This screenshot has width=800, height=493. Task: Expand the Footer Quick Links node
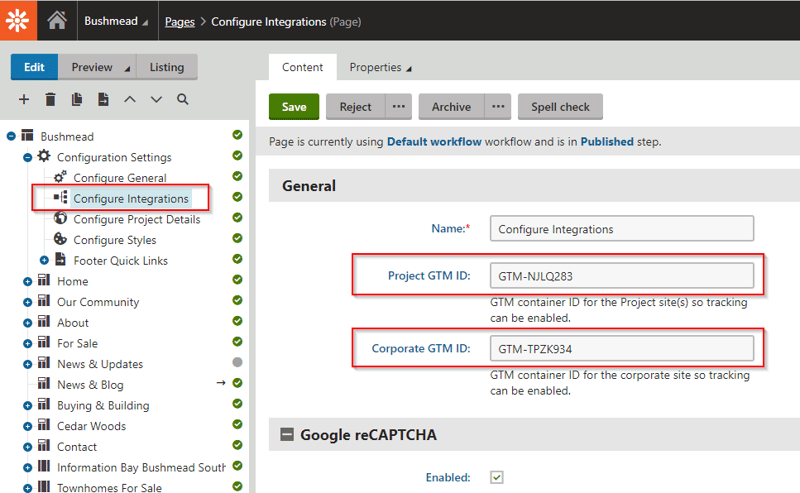44,260
